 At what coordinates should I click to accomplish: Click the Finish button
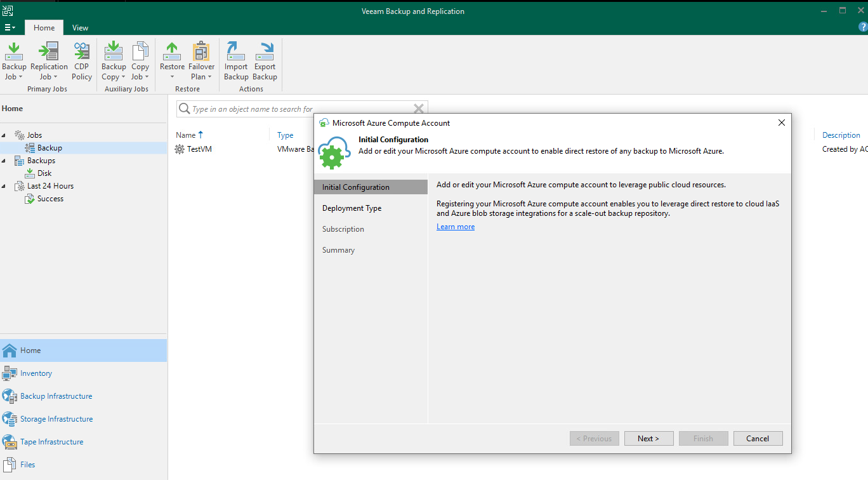703,439
